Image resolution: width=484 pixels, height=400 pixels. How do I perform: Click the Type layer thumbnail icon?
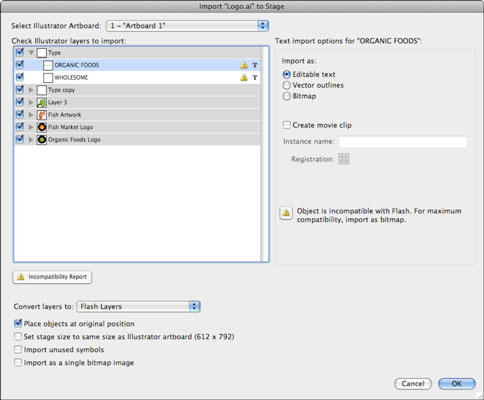pos(42,53)
